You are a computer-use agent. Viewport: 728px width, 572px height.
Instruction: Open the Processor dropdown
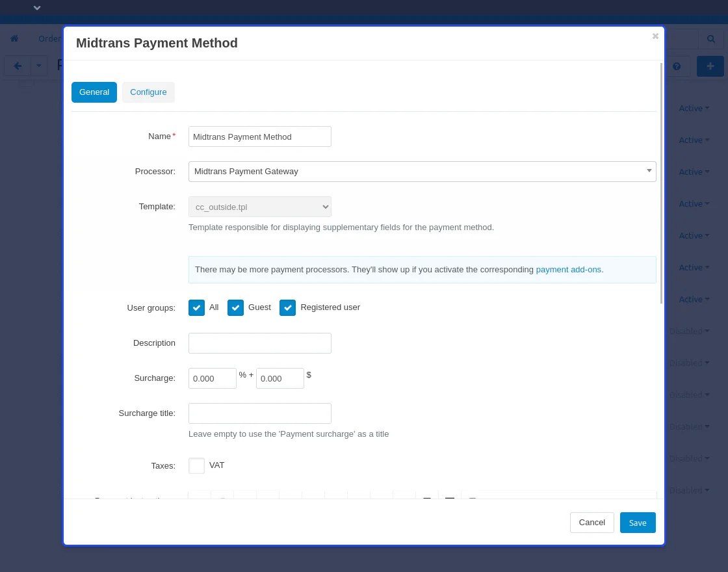(x=422, y=172)
